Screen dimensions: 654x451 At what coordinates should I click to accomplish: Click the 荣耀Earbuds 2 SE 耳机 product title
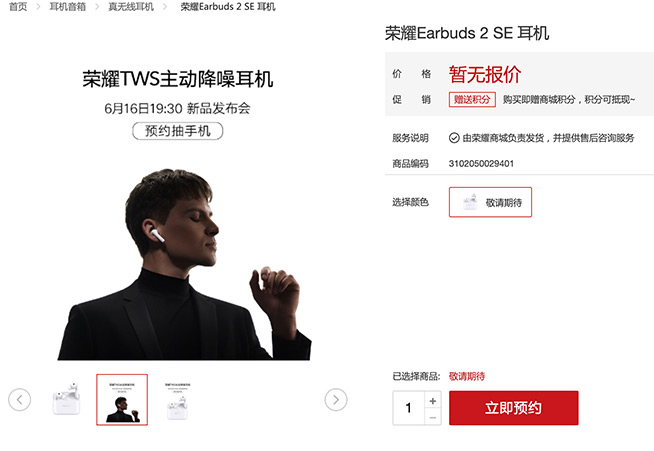pyautogui.click(x=467, y=33)
